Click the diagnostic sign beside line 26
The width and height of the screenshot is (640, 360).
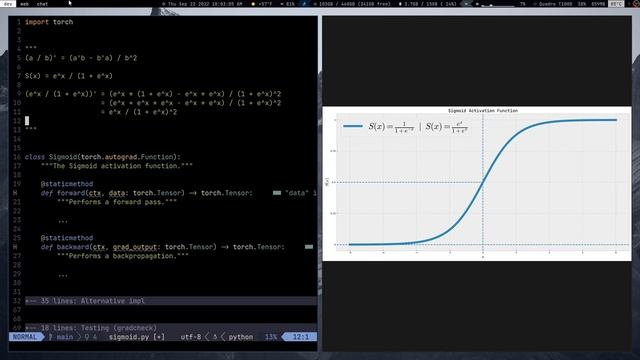pos(15,247)
